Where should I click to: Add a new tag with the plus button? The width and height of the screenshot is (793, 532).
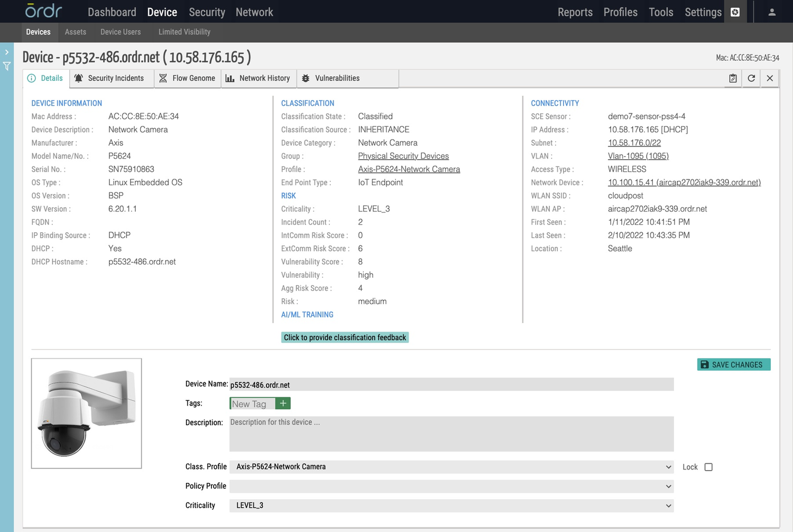(283, 403)
